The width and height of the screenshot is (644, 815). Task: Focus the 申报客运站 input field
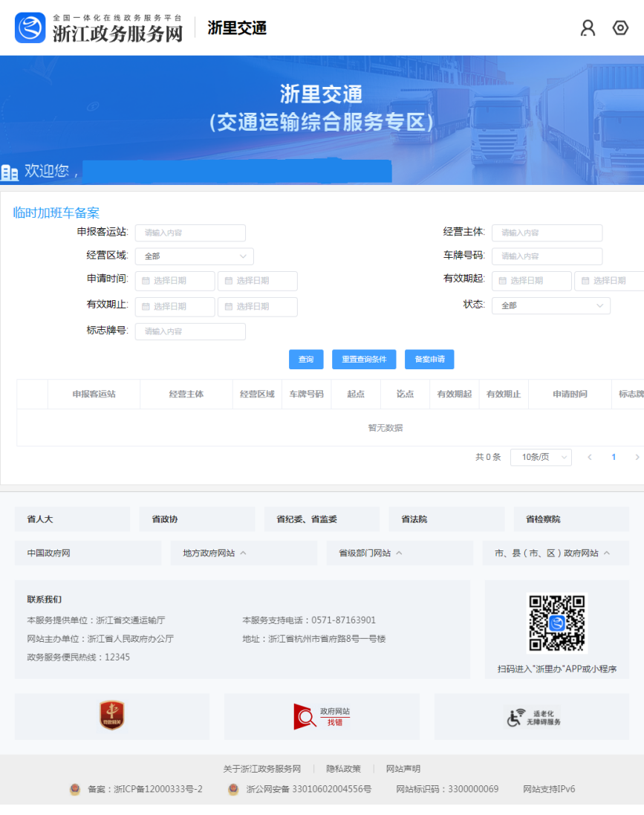click(190, 233)
